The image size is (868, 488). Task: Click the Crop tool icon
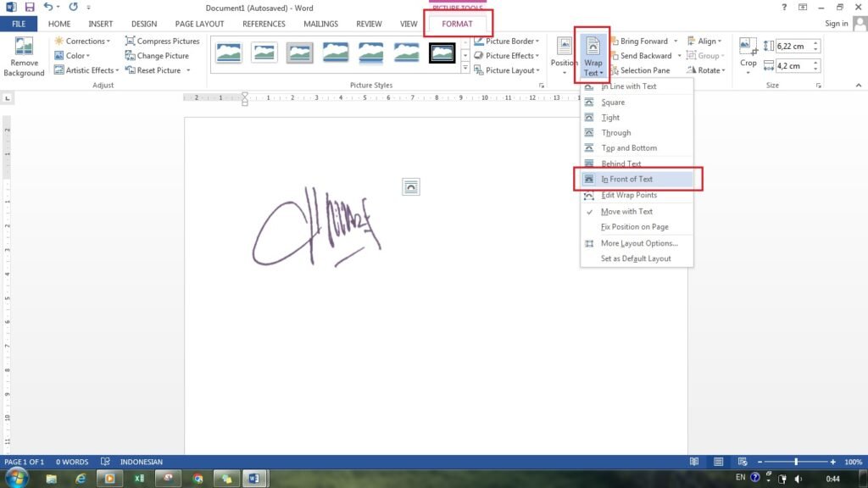click(748, 48)
